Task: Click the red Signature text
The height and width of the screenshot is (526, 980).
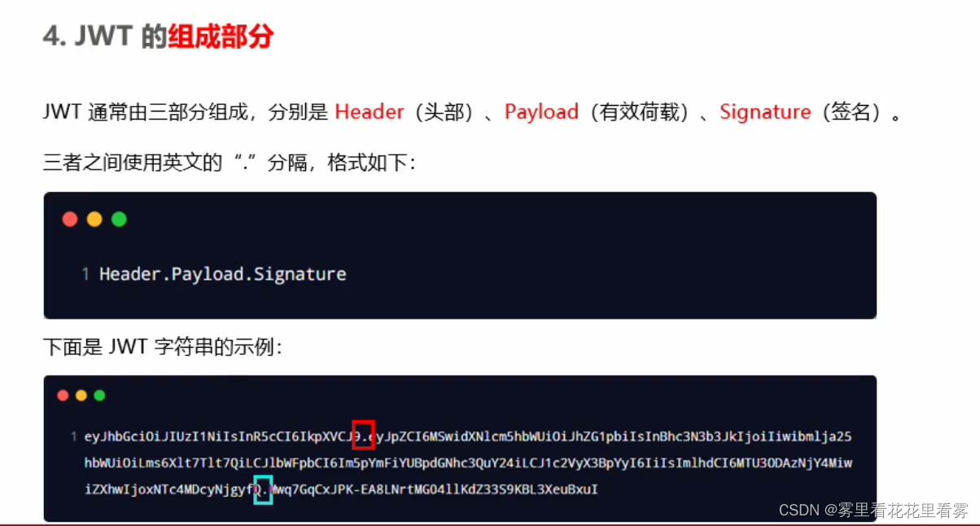Action: [x=765, y=112]
